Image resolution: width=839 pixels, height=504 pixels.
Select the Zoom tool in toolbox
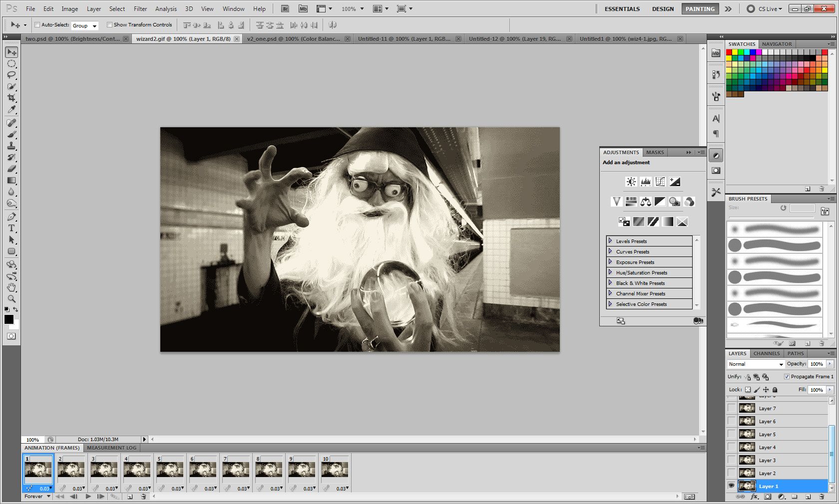[11, 299]
